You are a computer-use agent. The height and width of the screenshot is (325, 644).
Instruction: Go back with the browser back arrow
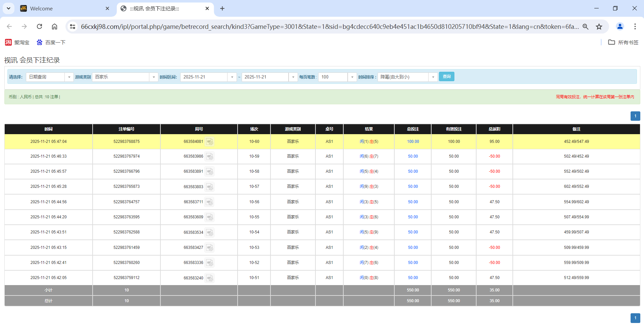[9, 26]
